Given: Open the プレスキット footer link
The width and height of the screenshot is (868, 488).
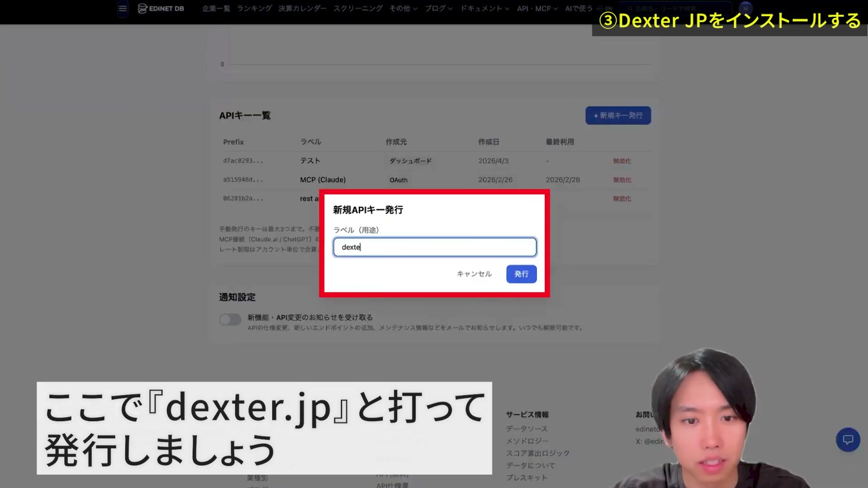Looking at the screenshot, I should point(527,478).
